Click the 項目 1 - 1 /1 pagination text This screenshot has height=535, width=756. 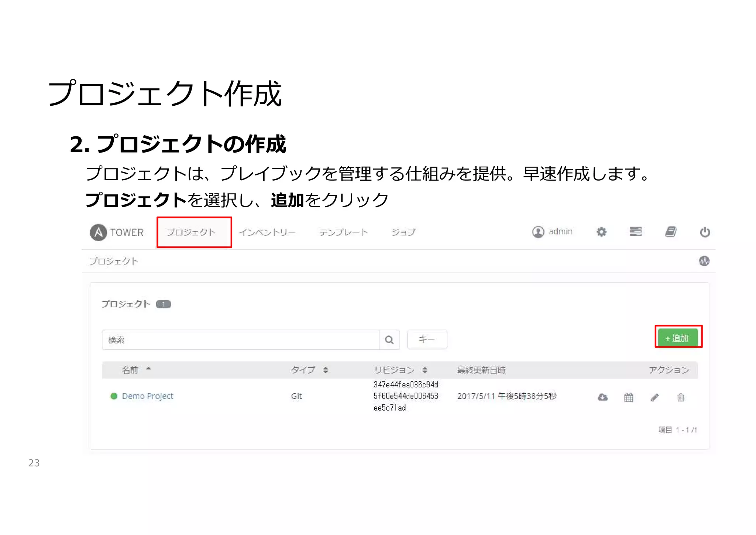(x=678, y=430)
